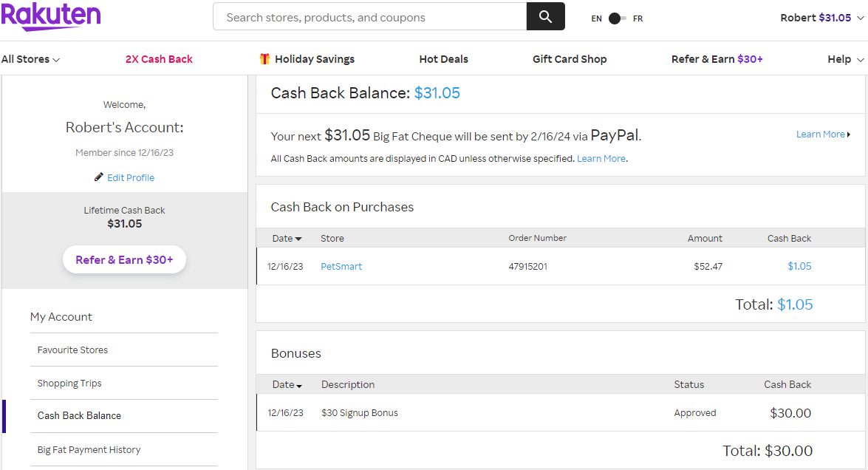The image size is (868, 470).
Task: Sort purchases by Date column
Action: pyautogui.click(x=287, y=238)
